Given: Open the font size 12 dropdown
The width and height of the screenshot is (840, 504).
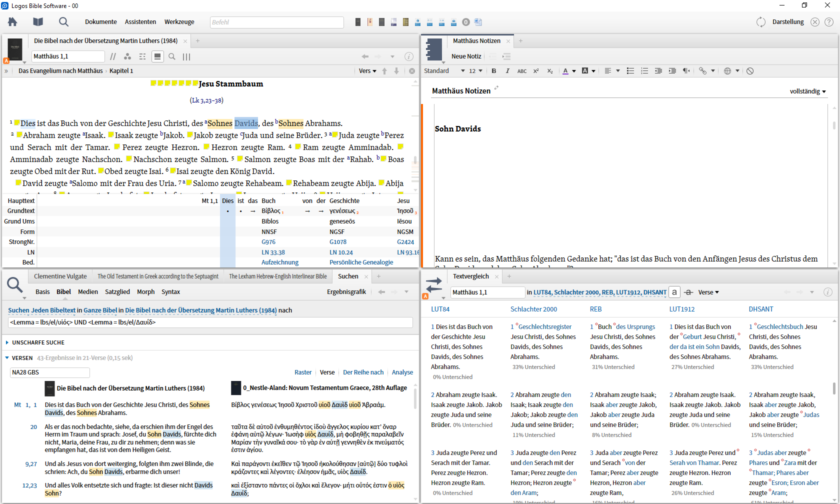Looking at the screenshot, I should coord(475,71).
